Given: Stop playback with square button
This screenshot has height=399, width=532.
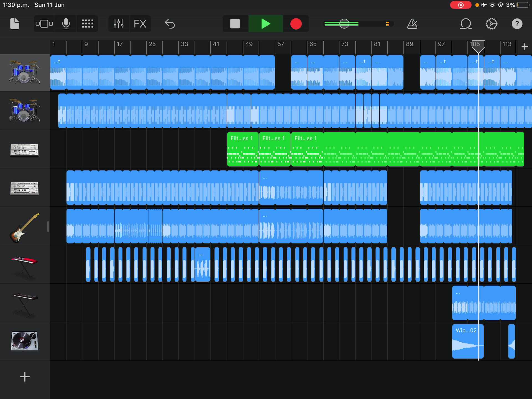Looking at the screenshot, I should tap(235, 24).
